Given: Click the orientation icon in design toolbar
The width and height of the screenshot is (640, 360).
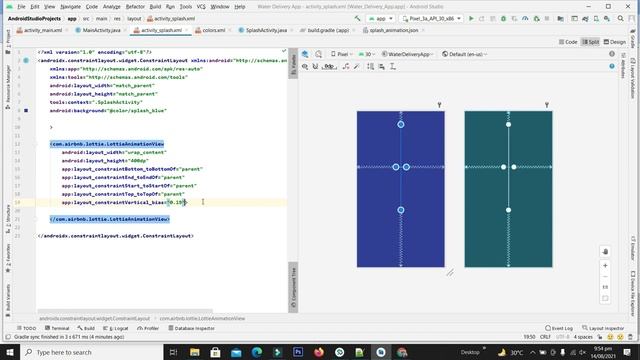Looking at the screenshot, I should coord(318,54).
